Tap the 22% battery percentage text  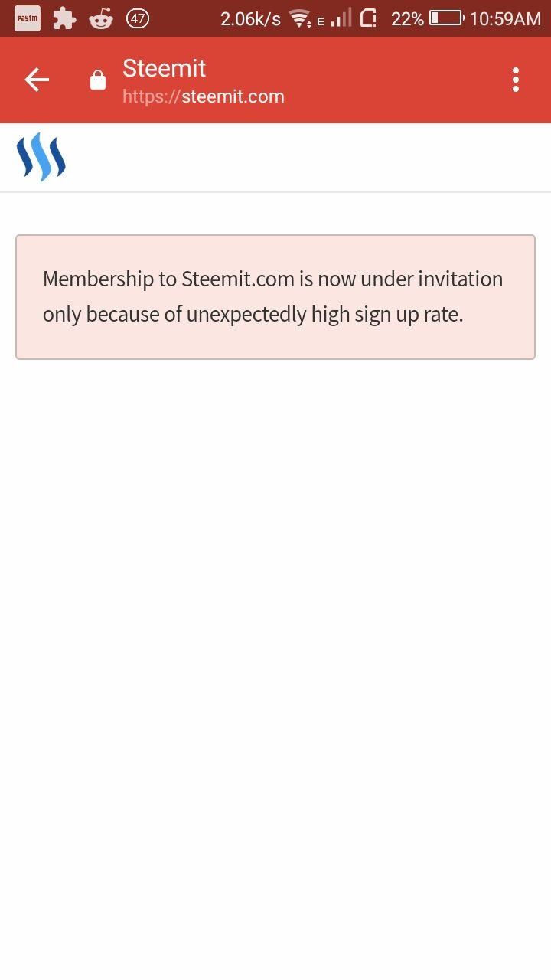407,19
